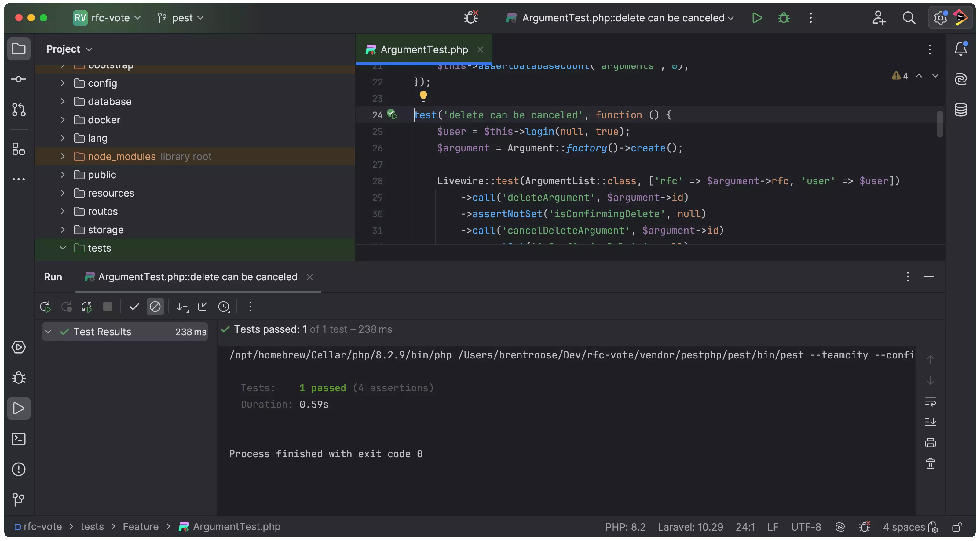Click Feature breadcrumb in the navigation bar

pos(141,527)
